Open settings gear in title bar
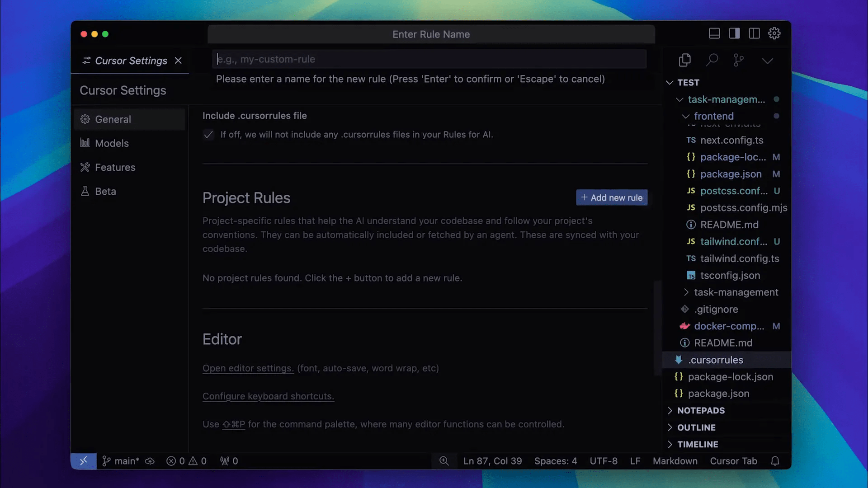 click(x=774, y=33)
